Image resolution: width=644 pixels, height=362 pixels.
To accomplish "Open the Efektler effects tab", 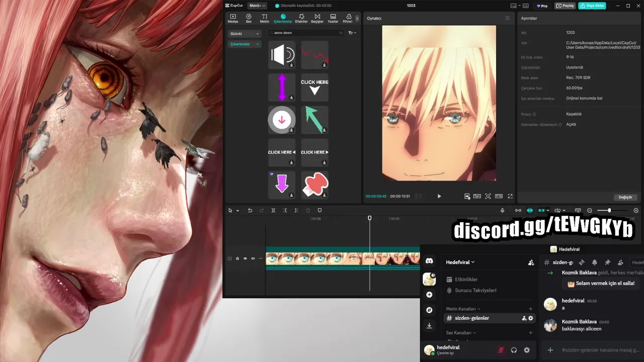I will tap(301, 19).
